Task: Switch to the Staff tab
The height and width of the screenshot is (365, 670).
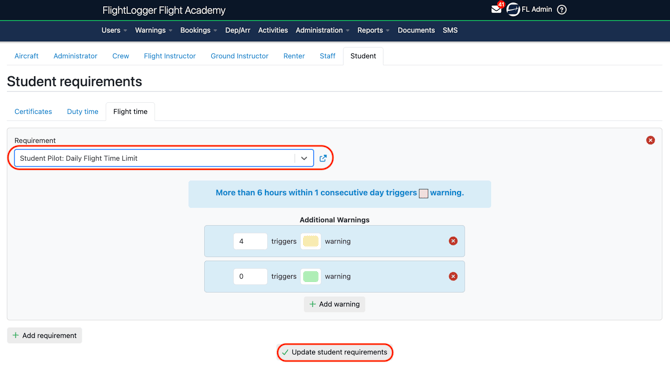Action: [x=327, y=56]
